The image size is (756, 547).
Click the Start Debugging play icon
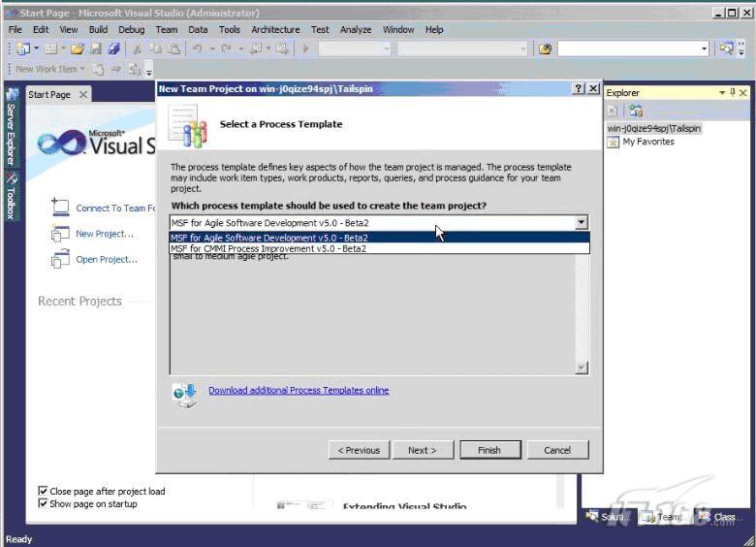(x=305, y=48)
